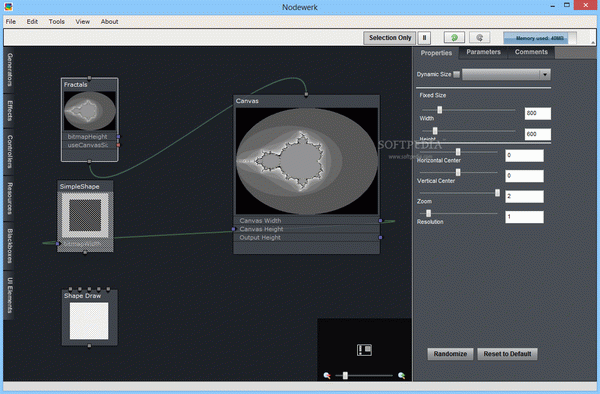Viewport: 600px width, 394px height.
Task: Open the Effects side tab
Action: (9, 111)
